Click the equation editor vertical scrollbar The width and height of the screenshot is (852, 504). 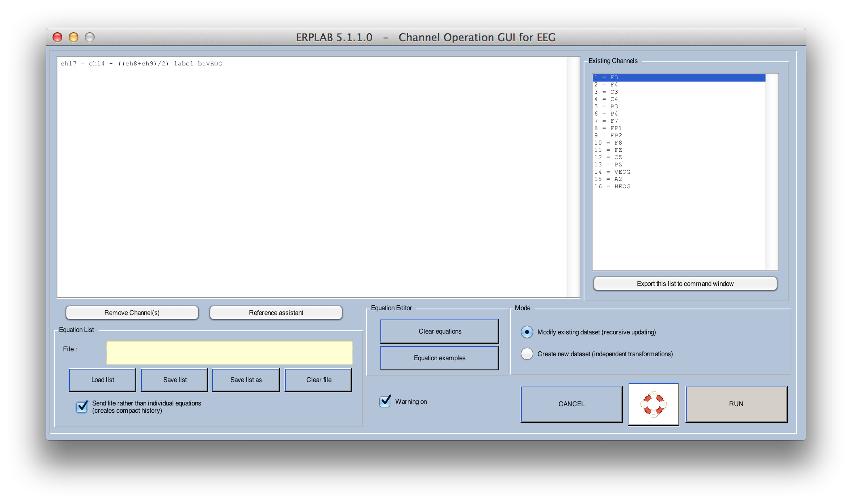(x=573, y=177)
